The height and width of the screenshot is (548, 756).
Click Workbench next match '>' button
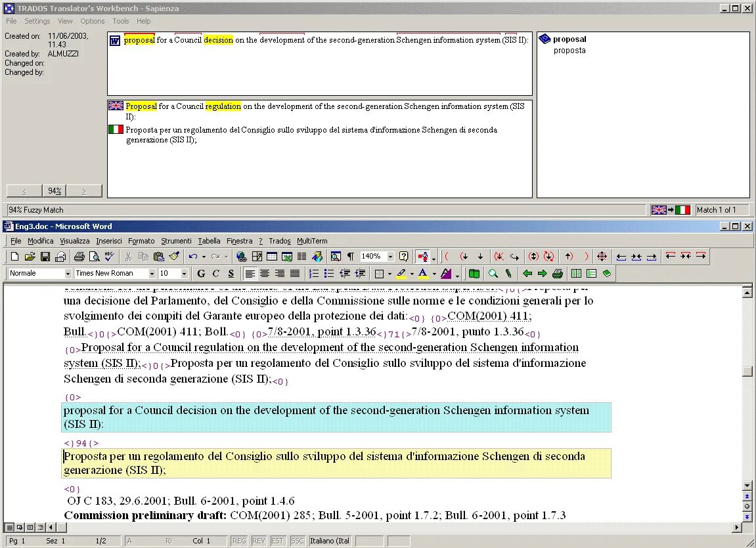[x=84, y=191]
